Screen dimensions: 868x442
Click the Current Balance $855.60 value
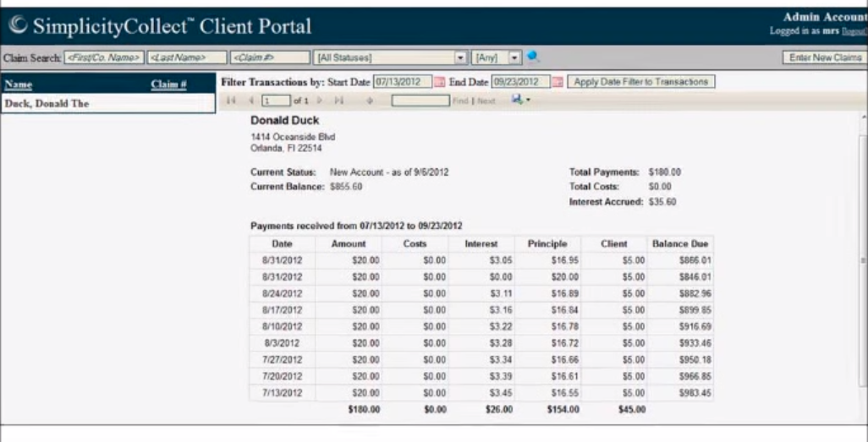(346, 187)
